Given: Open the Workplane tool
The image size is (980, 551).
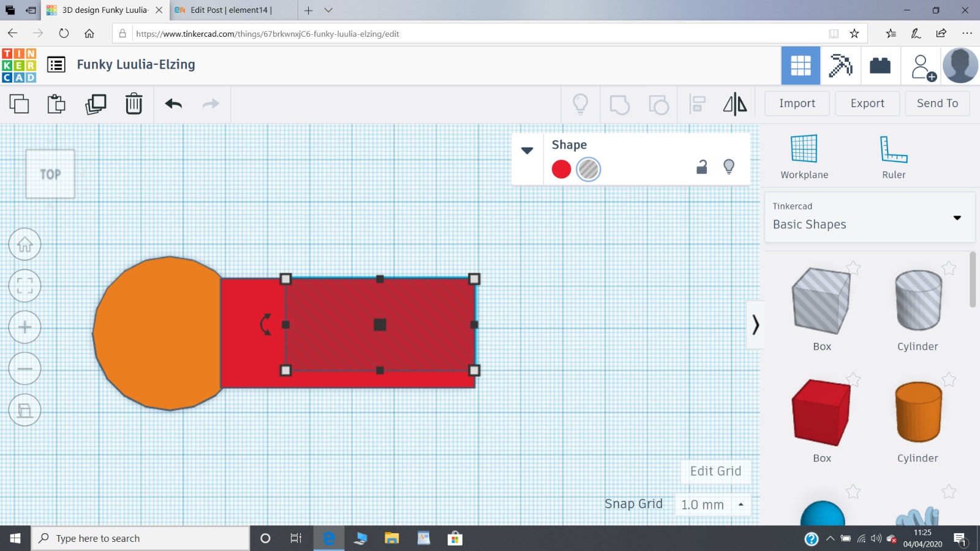Looking at the screenshot, I should 804,157.
